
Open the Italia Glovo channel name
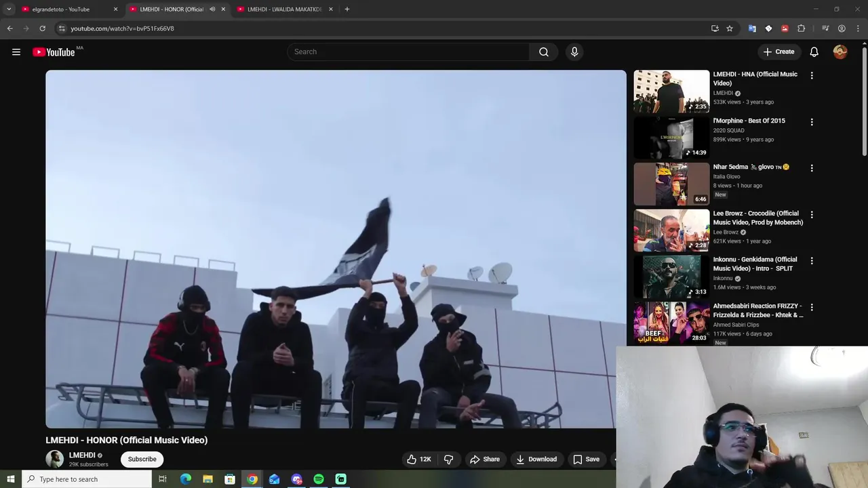point(726,176)
